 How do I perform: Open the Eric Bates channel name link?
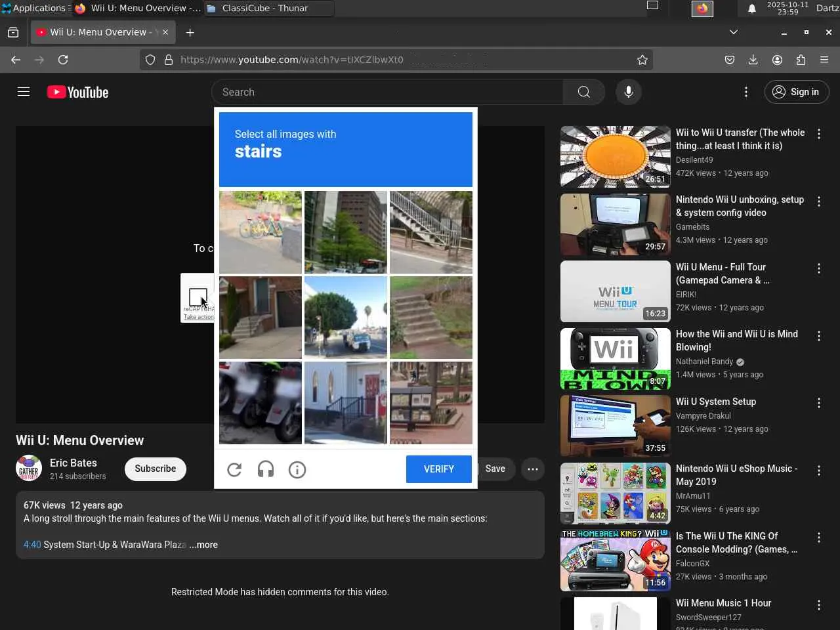coord(73,463)
